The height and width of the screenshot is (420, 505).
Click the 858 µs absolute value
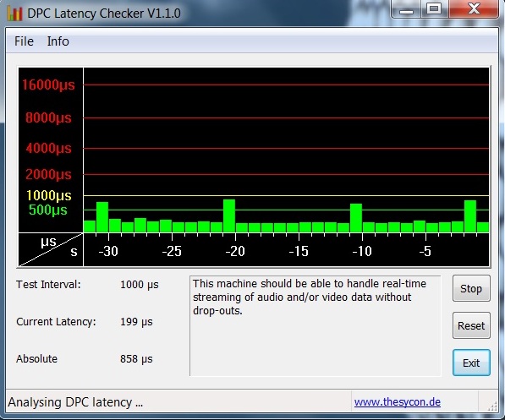tap(136, 358)
